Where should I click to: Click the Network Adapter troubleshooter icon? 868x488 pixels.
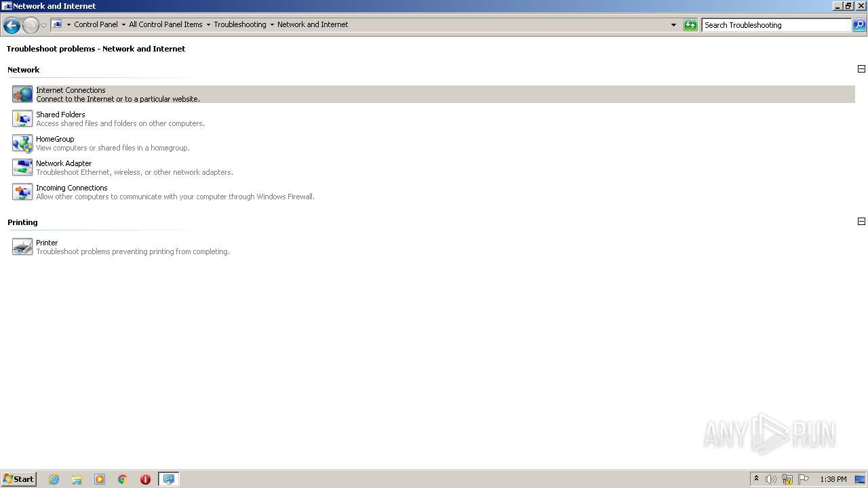point(22,167)
